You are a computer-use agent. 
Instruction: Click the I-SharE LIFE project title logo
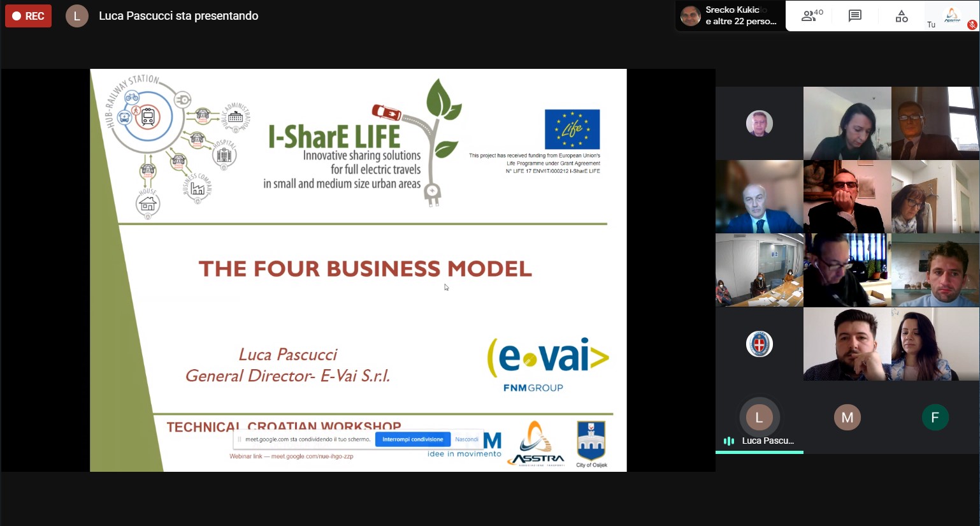tap(362, 143)
